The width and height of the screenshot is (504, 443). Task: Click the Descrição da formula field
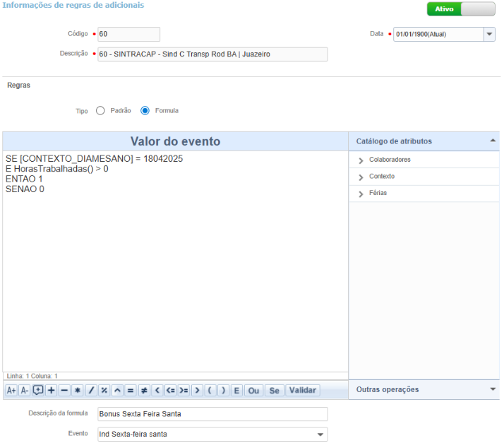[x=212, y=414]
